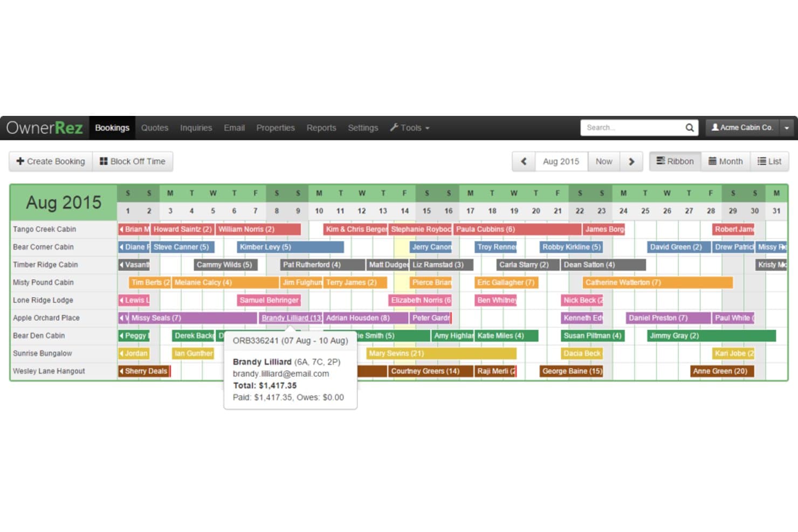The height and width of the screenshot is (532, 798).
Task: Jump to the current month with Now
Action: 604,161
